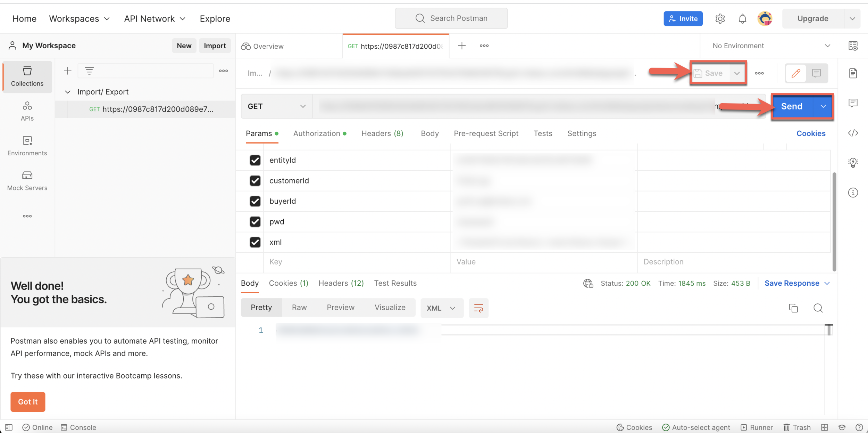Viewport: 868px width, 433px height.
Task: Show more sidebar options under Mock Servers
Action: point(27,216)
